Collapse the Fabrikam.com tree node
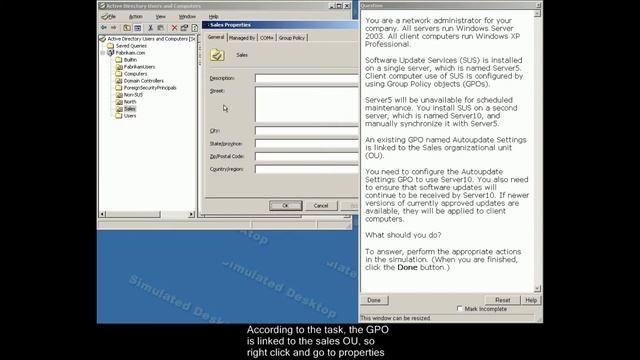Image resolution: width=640 pixels, height=360 pixels. [x=103, y=53]
